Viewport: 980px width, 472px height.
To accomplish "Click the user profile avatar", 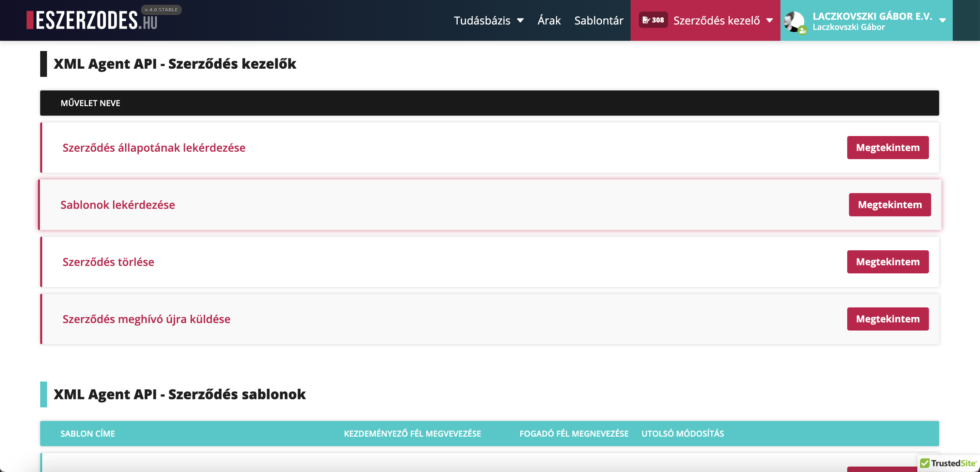I will pyautogui.click(x=794, y=21).
